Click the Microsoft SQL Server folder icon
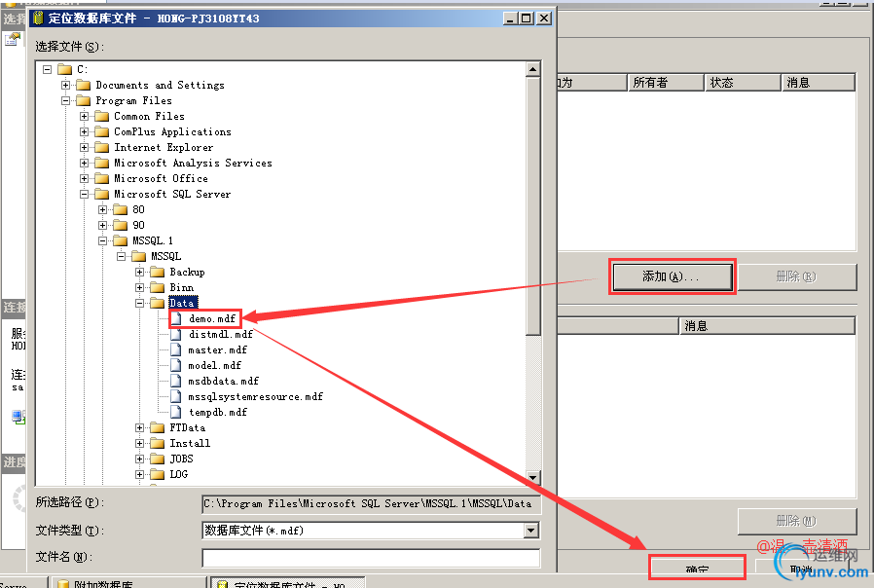The height and width of the screenshot is (588, 874). [101, 194]
